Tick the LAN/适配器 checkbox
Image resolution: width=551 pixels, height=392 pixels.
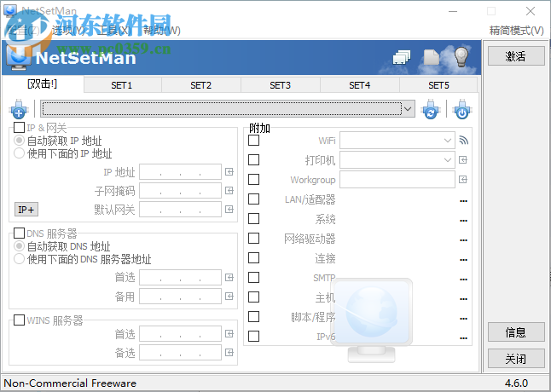[x=253, y=199]
